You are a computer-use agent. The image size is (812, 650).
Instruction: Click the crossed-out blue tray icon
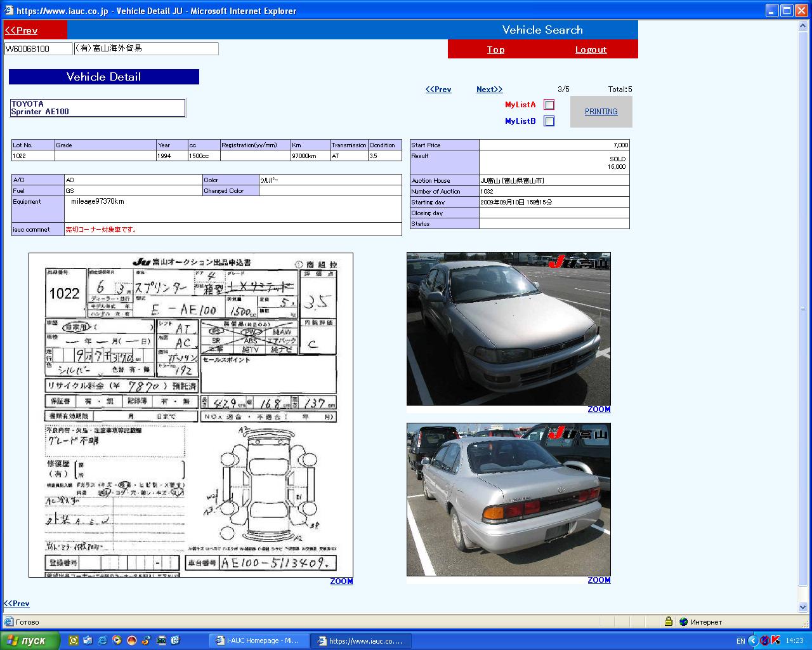click(x=765, y=640)
